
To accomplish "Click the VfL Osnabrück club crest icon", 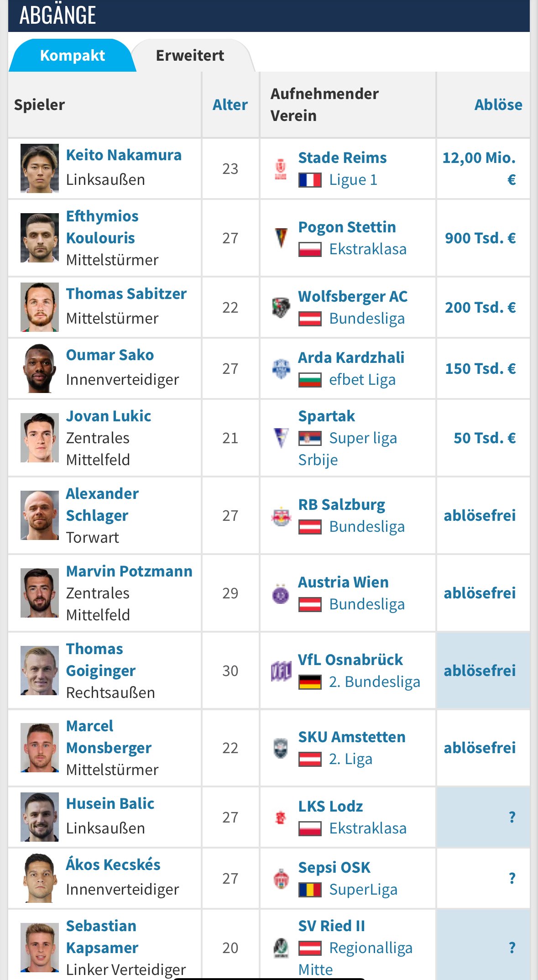I will [281, 671].
